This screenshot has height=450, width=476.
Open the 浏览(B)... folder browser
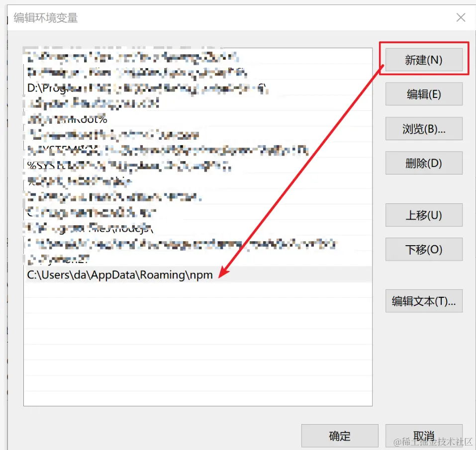click(424, 129)
